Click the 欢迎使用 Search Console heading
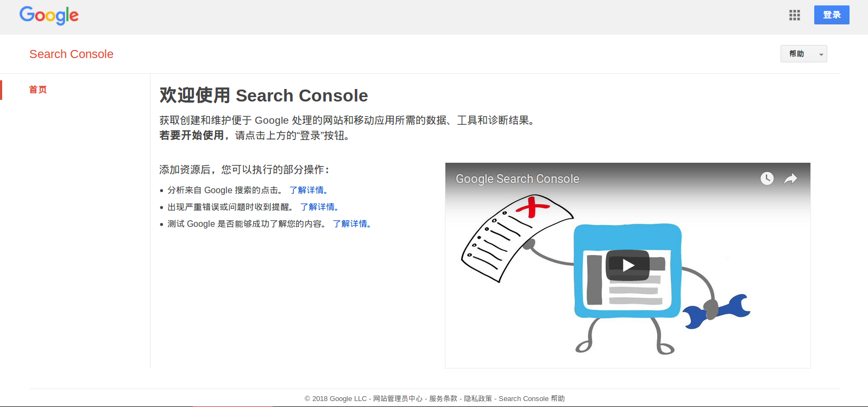Screen dimensions: 868x407 click(263, 96)
